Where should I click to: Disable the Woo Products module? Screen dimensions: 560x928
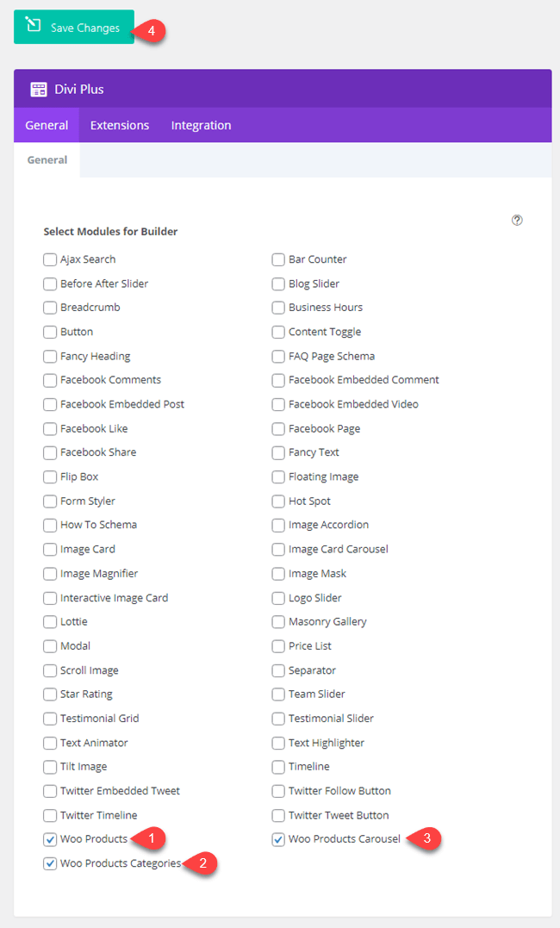[49, 838]
